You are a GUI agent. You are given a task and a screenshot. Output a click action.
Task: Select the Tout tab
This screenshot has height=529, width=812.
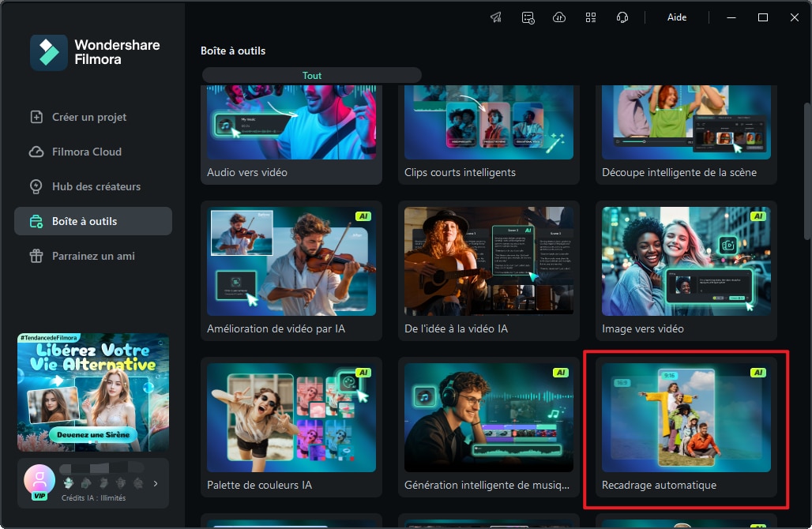tap(312, 76)
